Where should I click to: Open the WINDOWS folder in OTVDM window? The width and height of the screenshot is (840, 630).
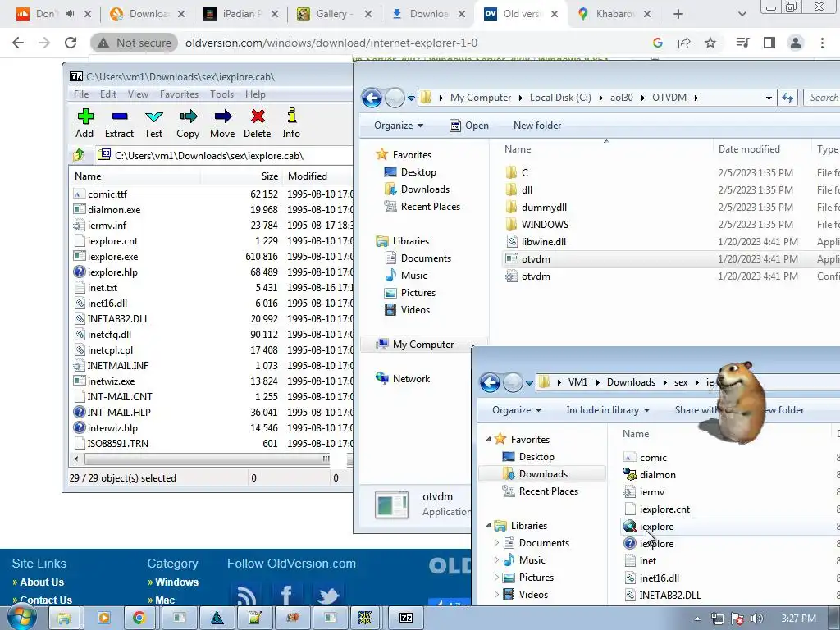pos(545,225)
